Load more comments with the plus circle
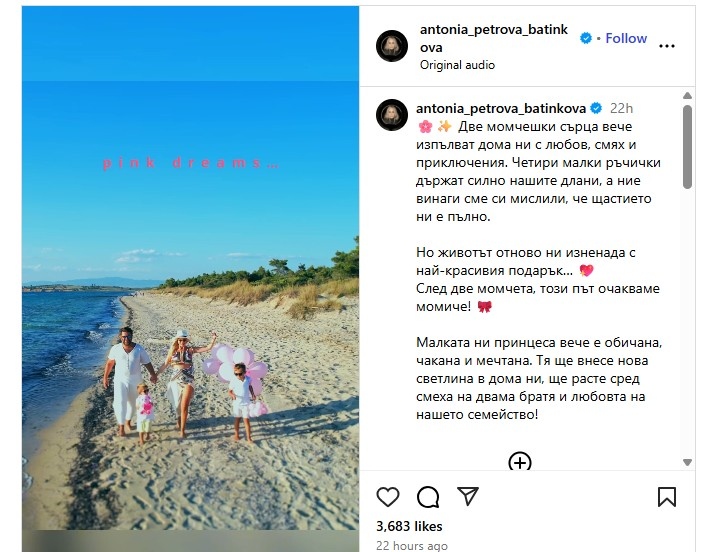714x552 pixels. pos(520,462)
